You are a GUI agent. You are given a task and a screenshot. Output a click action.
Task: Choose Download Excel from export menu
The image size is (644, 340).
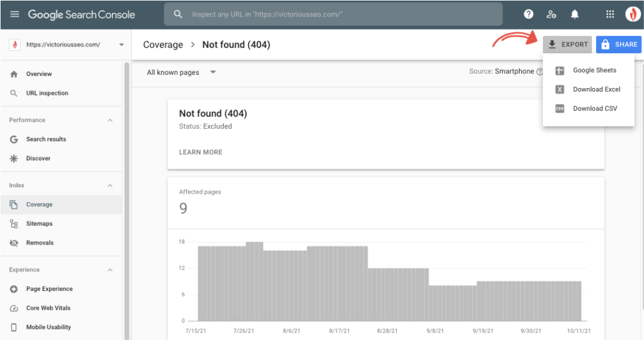[x=596, y=89]
